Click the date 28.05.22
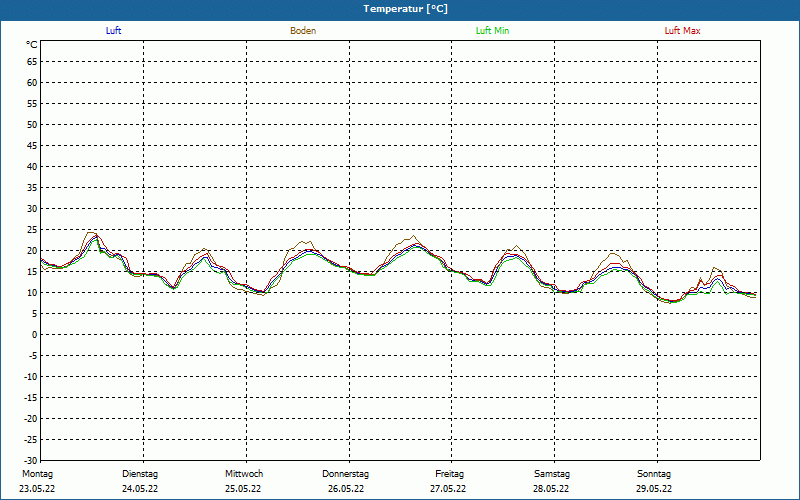The width and height of the screenshot is (800, 500). point(551,489)
